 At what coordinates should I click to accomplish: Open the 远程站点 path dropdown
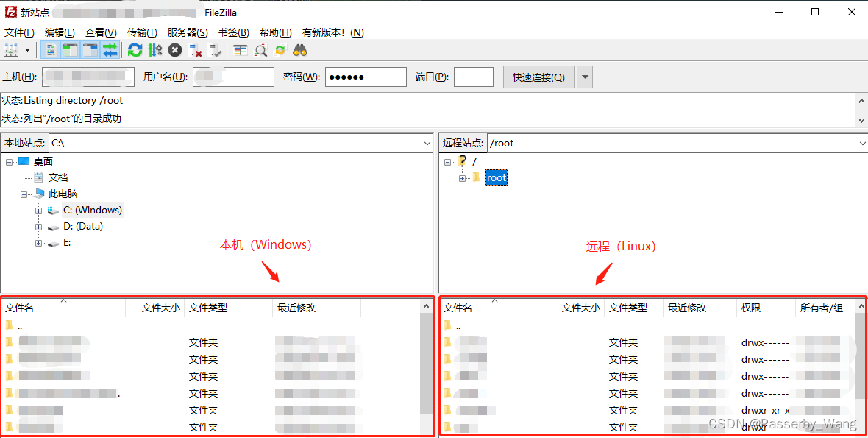[862, 144]
